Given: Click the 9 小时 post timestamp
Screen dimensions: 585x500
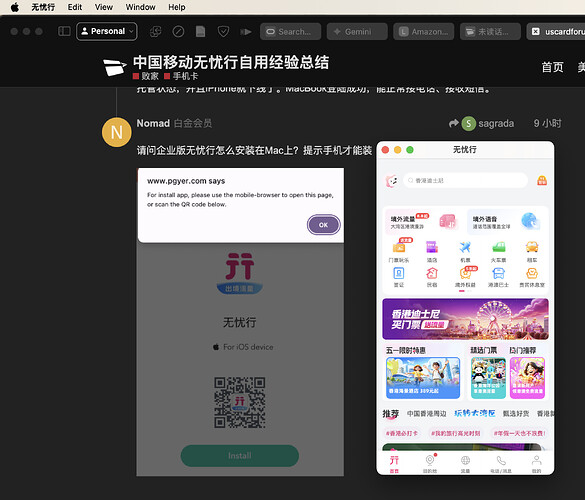Looking at the screenshot, I should coord(547,123).
